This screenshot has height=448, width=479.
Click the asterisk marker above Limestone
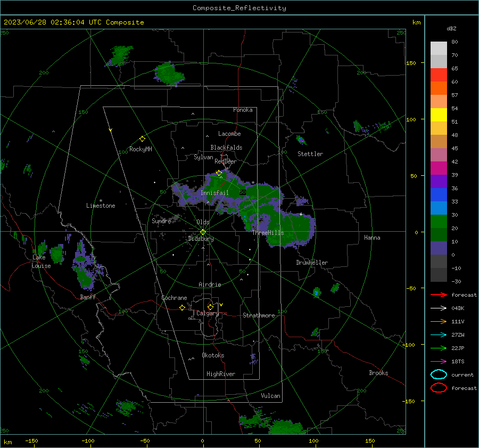(101, 201)
